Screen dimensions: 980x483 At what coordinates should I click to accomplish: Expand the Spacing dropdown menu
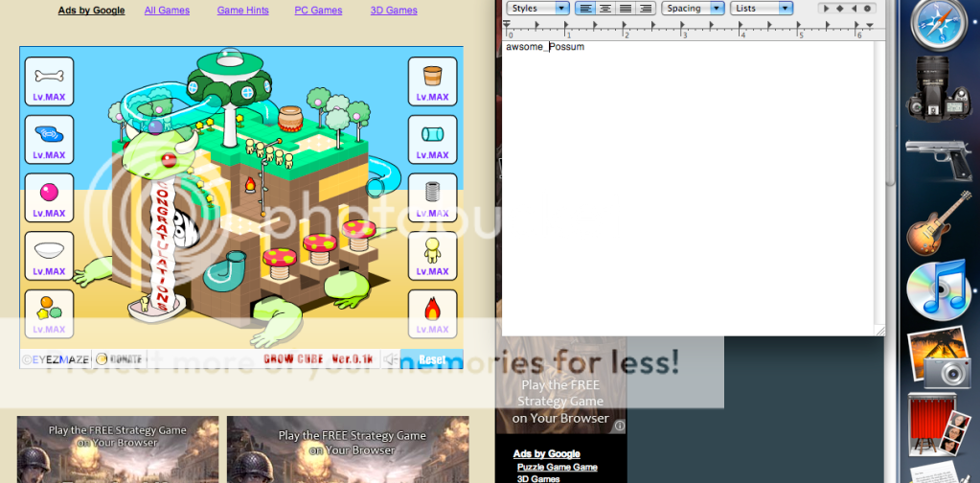click(x=694, y=9)
